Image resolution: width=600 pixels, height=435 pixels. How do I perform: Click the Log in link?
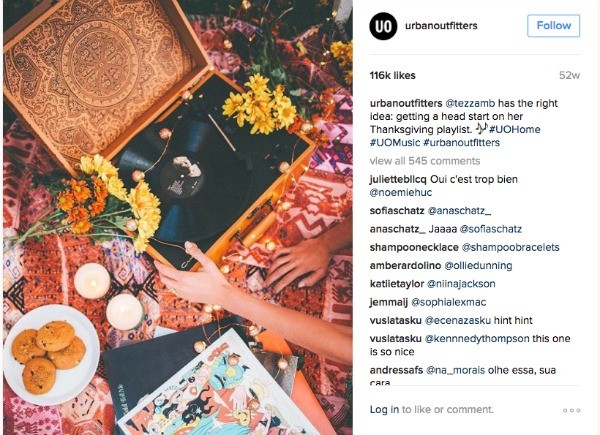pos(384,410)
